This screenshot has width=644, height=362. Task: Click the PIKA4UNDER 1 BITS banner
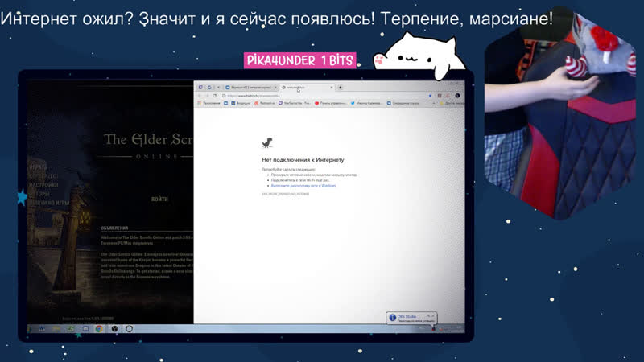click(x=299, y=60)
